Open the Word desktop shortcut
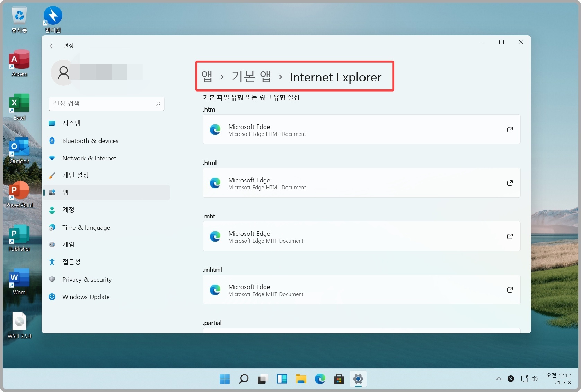Image resolution: width=581 pixels, height=392 pixels. pos(19,281)
